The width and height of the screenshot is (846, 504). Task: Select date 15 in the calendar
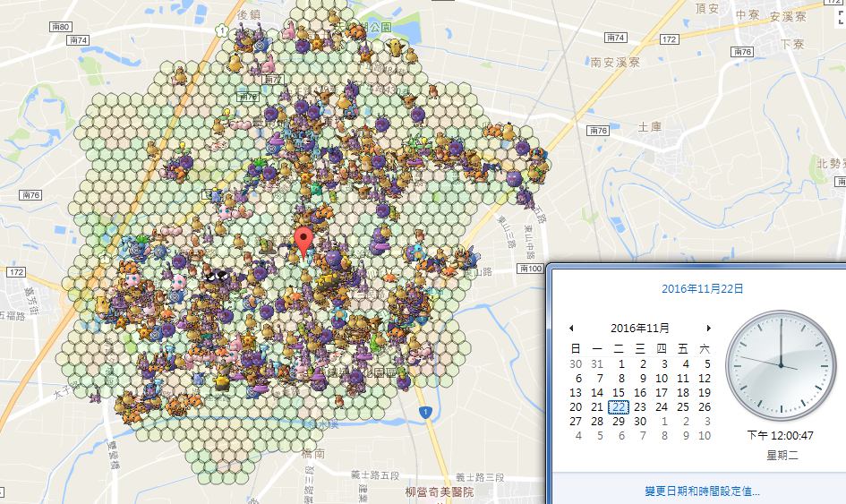click(619, 393)
